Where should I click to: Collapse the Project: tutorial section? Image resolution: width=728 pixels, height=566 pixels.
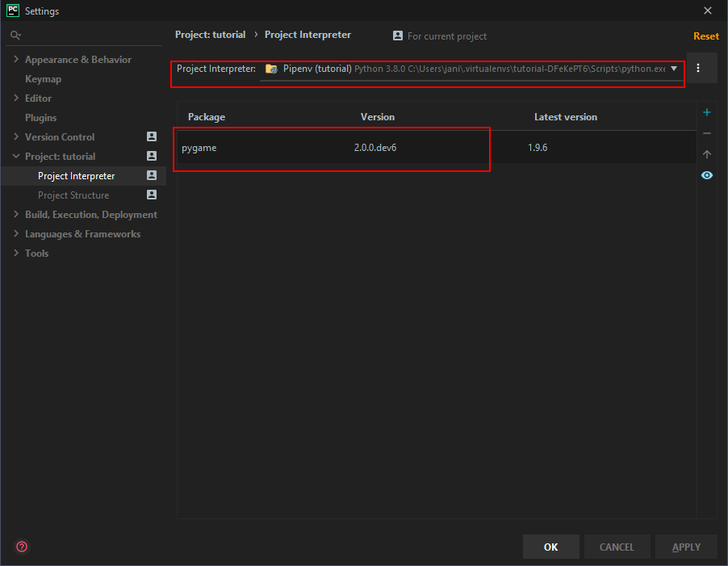pyautogui.click(x=16, y=156)
